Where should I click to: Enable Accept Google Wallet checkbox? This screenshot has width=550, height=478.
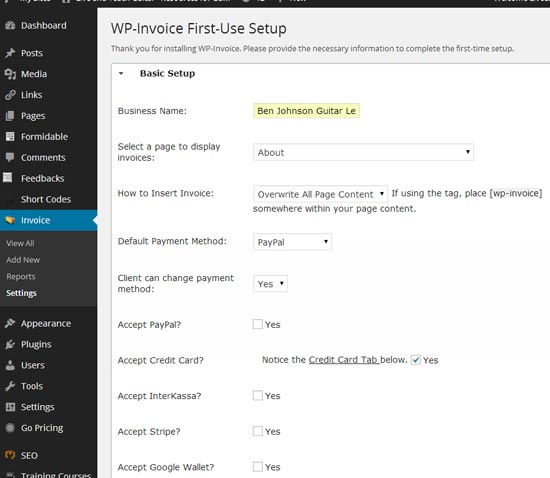tap(258, 467)
